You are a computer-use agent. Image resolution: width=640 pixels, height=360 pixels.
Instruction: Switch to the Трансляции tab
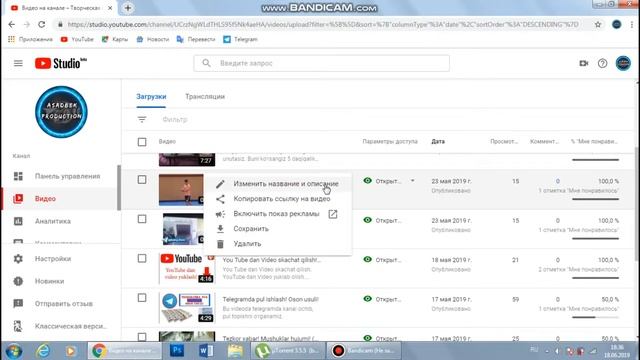(205, 97)
